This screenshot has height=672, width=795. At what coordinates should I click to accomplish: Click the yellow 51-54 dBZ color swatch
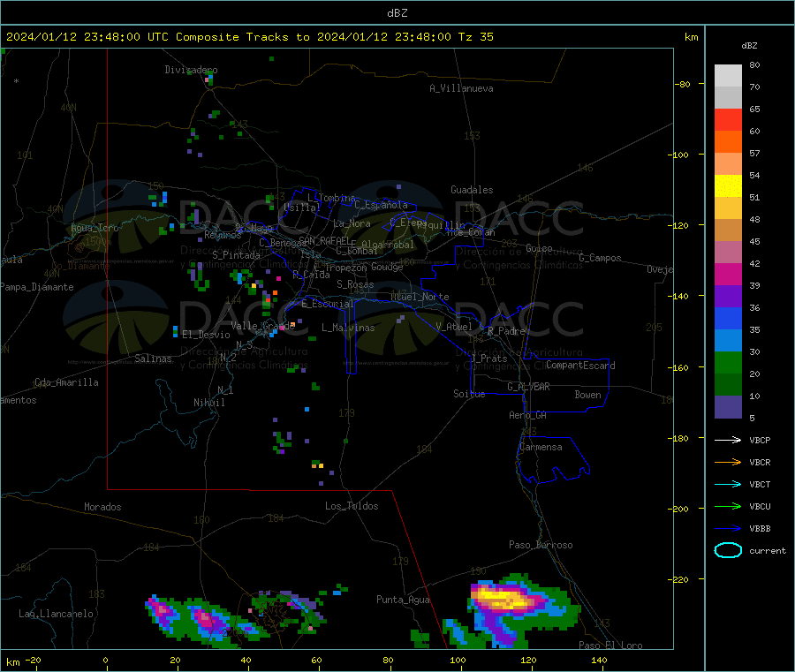point(728,186)
